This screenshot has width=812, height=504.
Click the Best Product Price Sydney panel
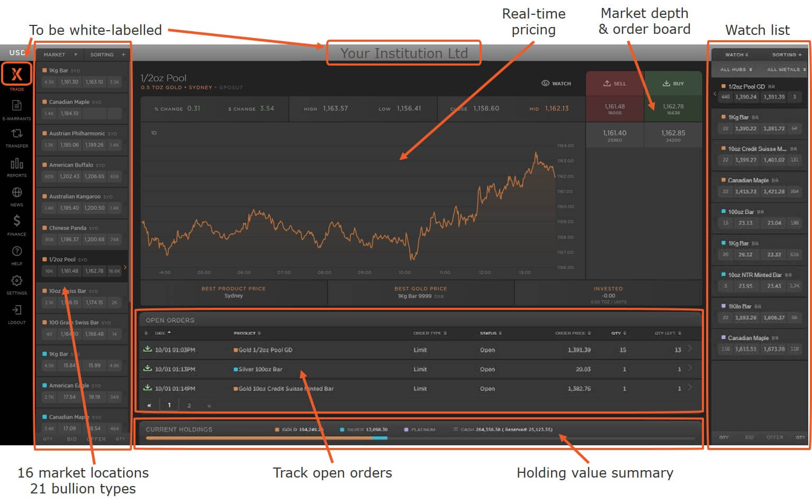[x=233, y=292]
